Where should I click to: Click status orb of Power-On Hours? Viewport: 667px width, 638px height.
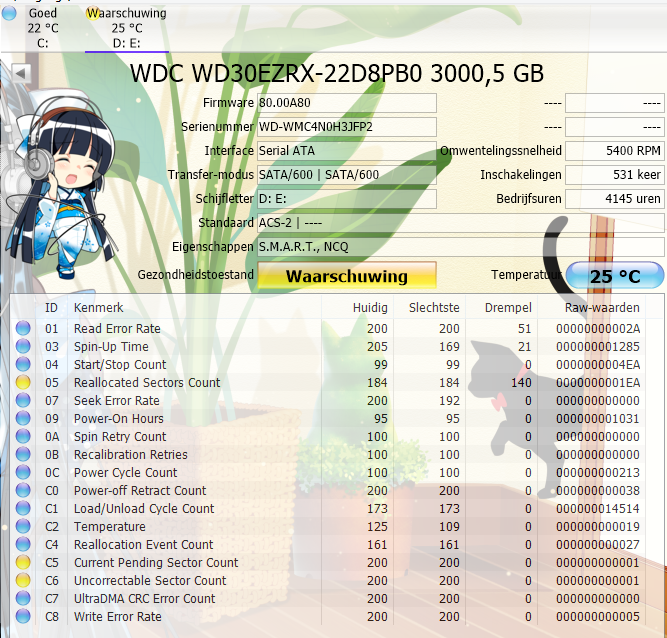23,419
